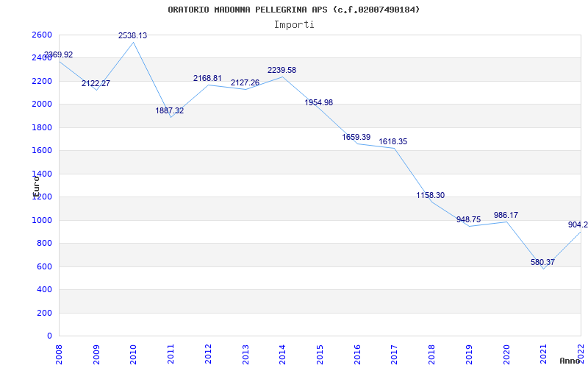Select the 948.75 data label
Screen dimensions: 588x368
pos(468,219)
